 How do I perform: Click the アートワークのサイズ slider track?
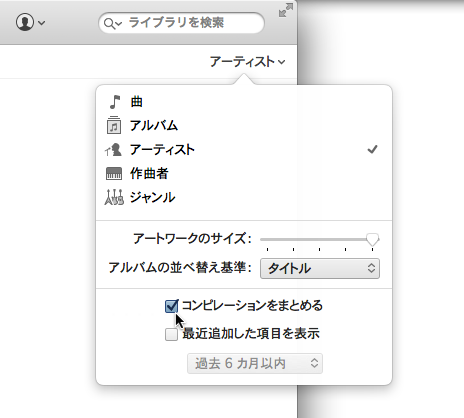coord(319,239)
